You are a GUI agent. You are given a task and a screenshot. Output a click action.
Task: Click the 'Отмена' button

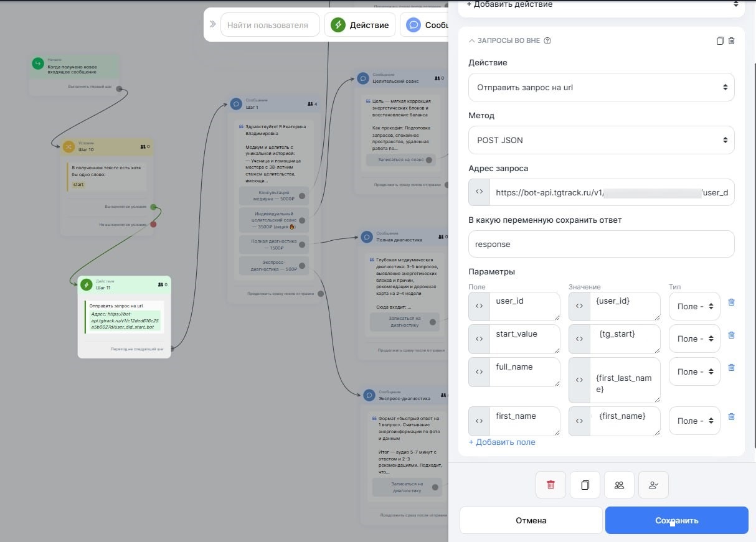tap(531, 520)
